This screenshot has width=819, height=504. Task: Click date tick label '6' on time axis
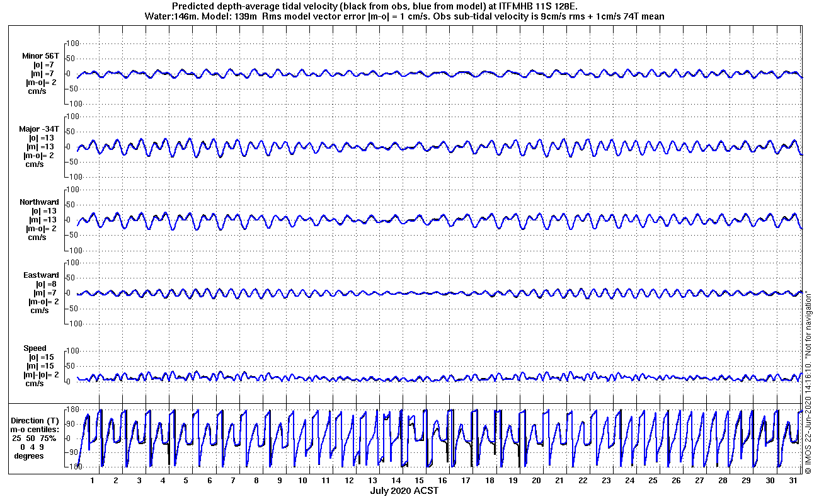[x=209, y=481]
